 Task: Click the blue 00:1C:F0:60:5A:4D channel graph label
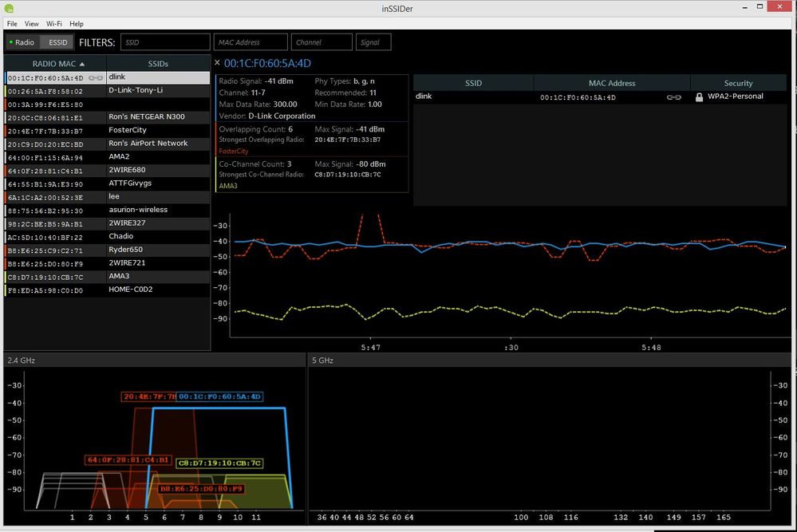tap(219, 396)
